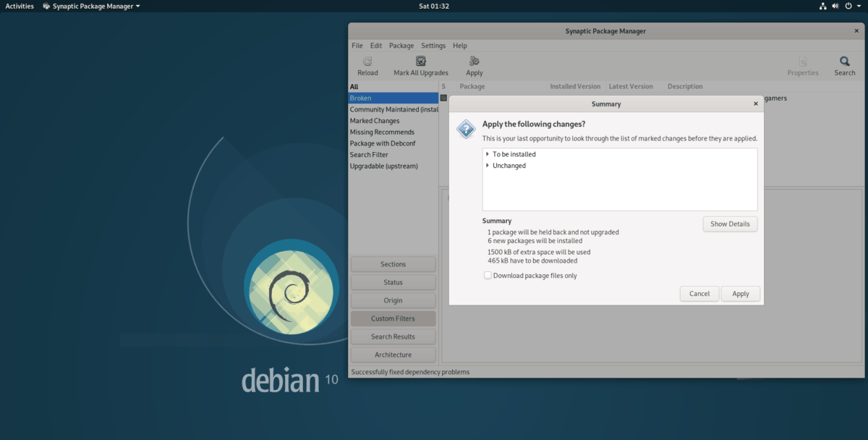
Task: Open the Edit menu
Action: click(376, 46)
